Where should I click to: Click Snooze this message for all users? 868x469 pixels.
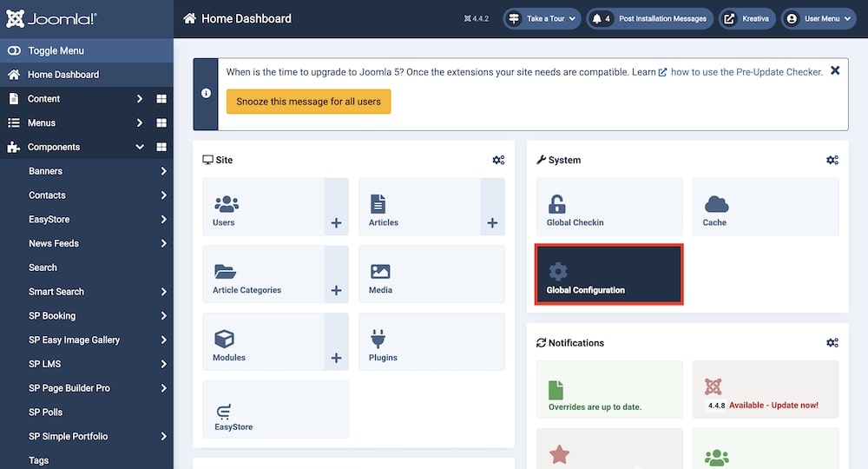308,102
